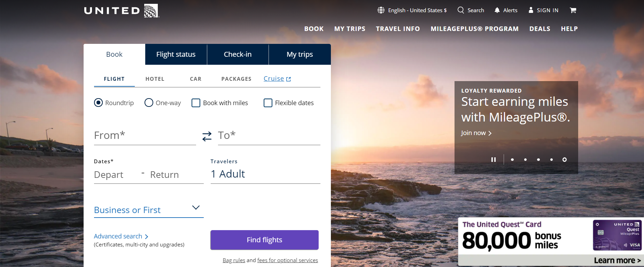This screenshot has height=267, width=644.
Task: Select the One-way radio button
Action: point(149,103)
